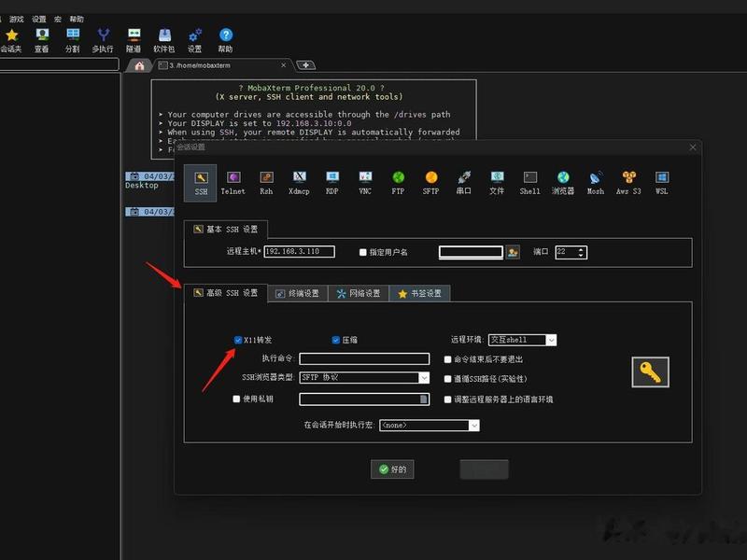Click the file browse icon in private key field
Image resolution: width=747 pixels, height=560 pixels.
[424, 399]
